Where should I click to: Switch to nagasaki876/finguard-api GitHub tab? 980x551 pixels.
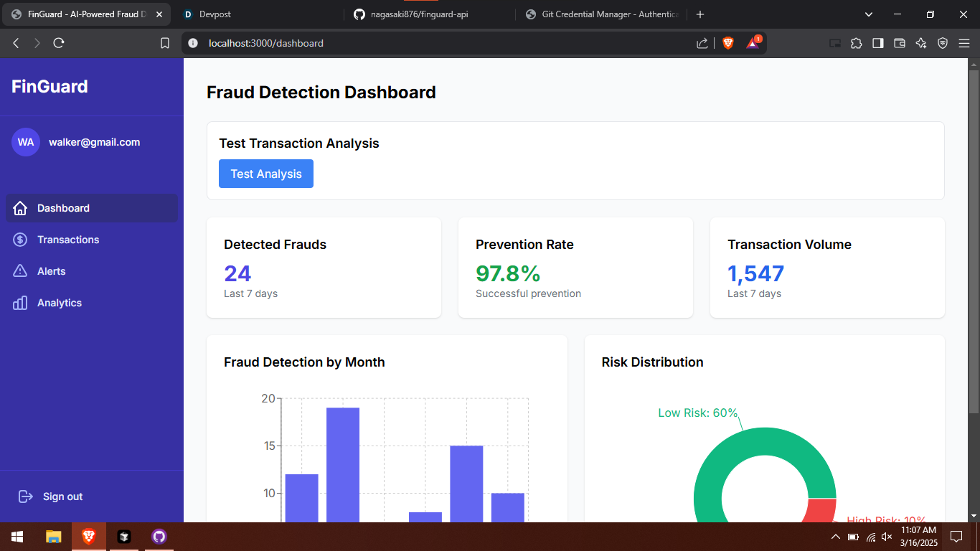[429, 14]
